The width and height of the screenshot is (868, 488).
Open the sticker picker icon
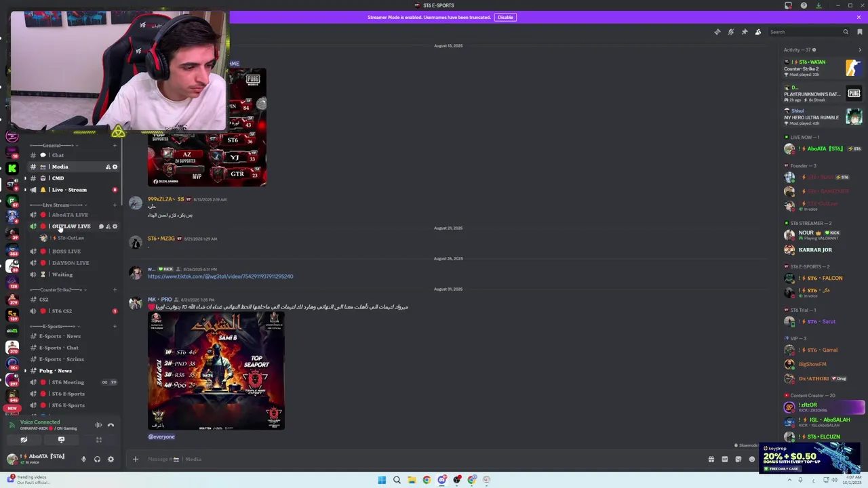coord(738,460)
